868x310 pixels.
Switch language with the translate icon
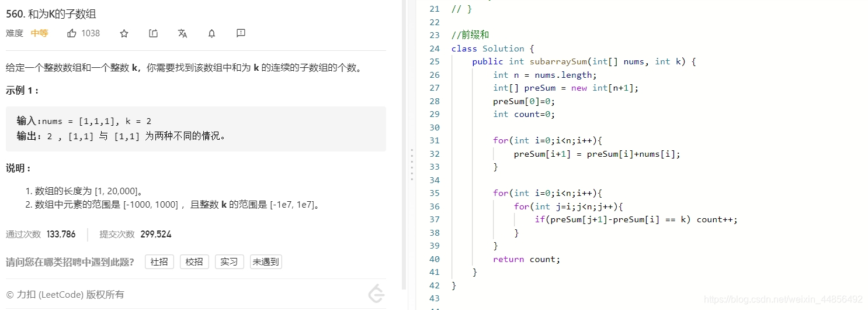(182, 33)
